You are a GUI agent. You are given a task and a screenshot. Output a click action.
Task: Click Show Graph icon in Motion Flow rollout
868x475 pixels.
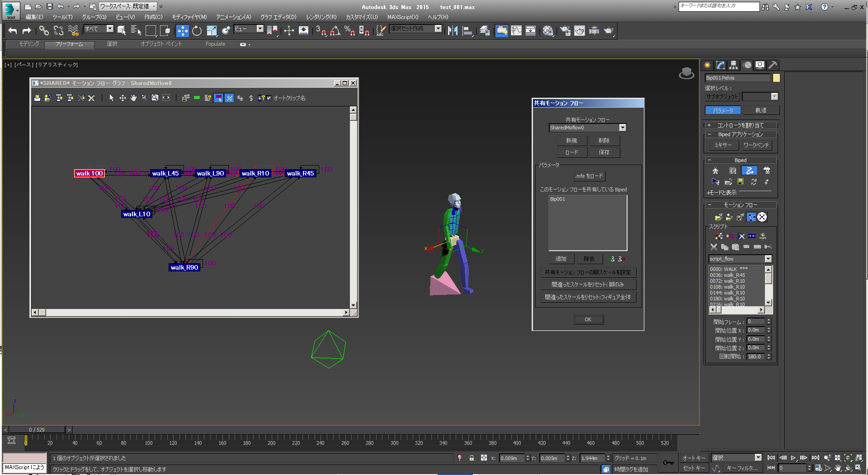point(751,217)
